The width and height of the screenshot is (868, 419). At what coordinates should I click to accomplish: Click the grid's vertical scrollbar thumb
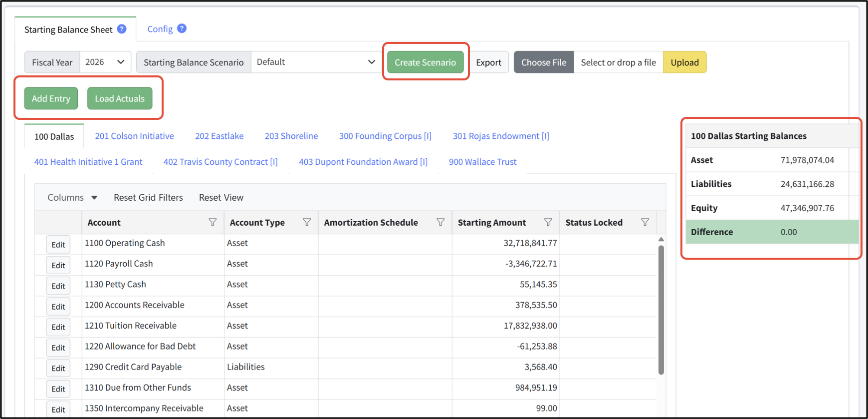pos(661,310)
